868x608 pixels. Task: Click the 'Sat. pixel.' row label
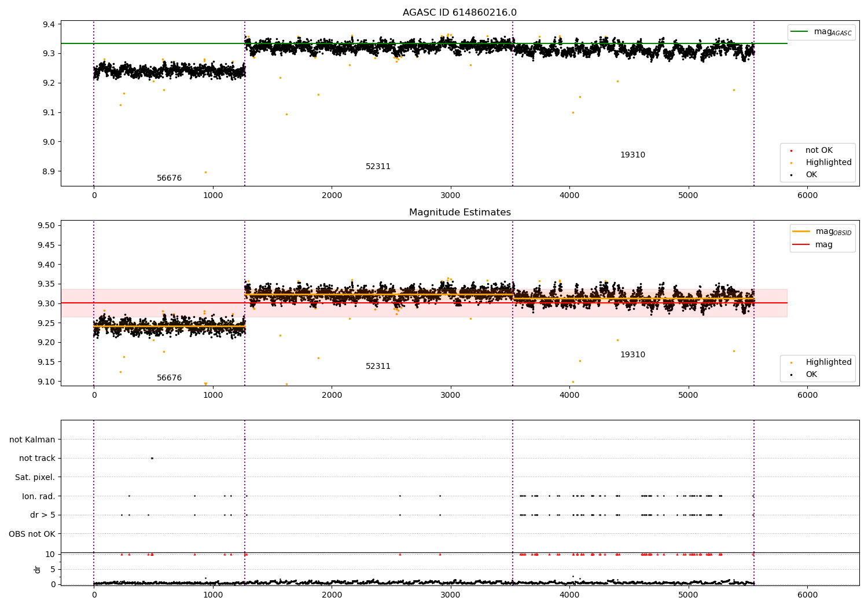[35, 478]
